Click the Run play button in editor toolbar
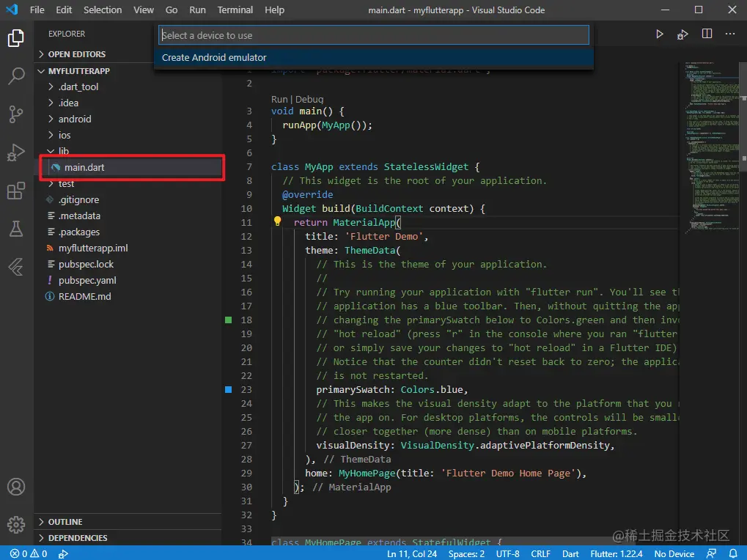747x560 pixels. point(659,34)
